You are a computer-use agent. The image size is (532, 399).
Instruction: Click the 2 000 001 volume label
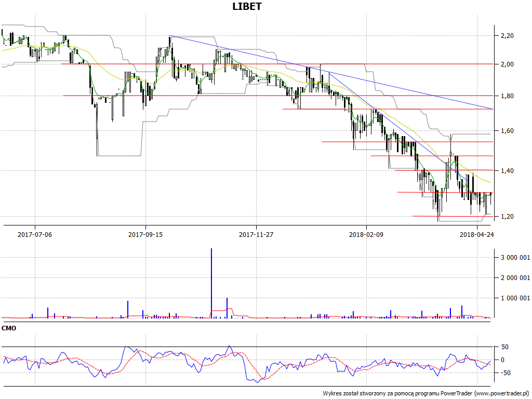[515, 278]
